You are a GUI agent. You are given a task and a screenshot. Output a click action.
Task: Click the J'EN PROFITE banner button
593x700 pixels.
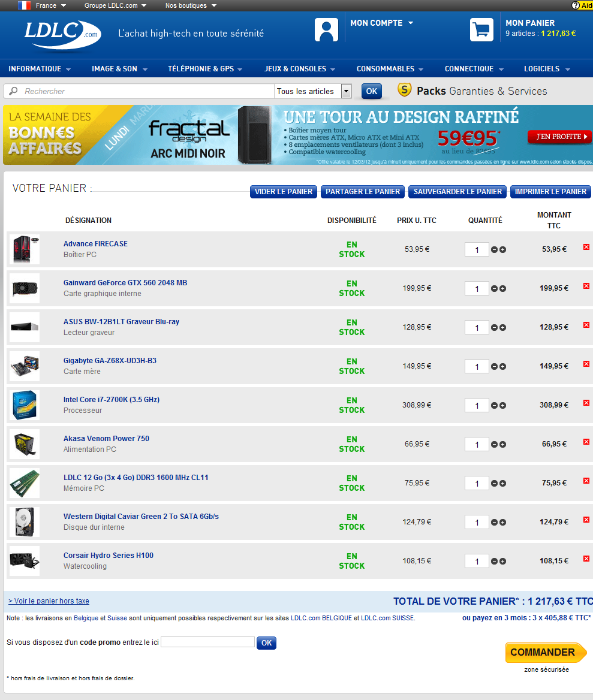559,137
